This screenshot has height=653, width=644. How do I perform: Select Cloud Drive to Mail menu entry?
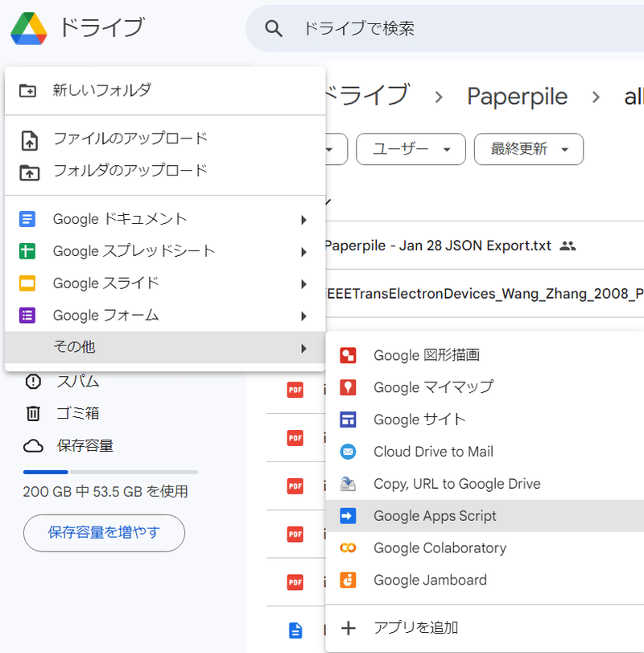point(485,452)
